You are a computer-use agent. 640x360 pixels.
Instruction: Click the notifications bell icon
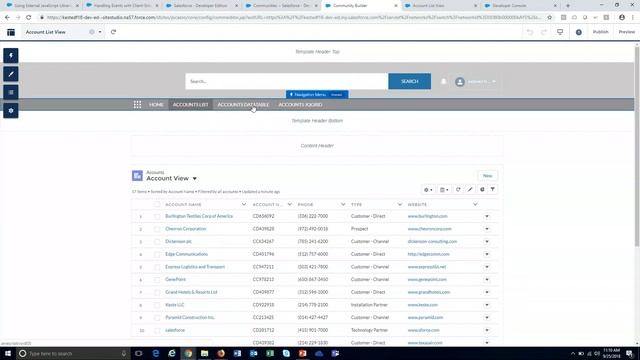444,81
